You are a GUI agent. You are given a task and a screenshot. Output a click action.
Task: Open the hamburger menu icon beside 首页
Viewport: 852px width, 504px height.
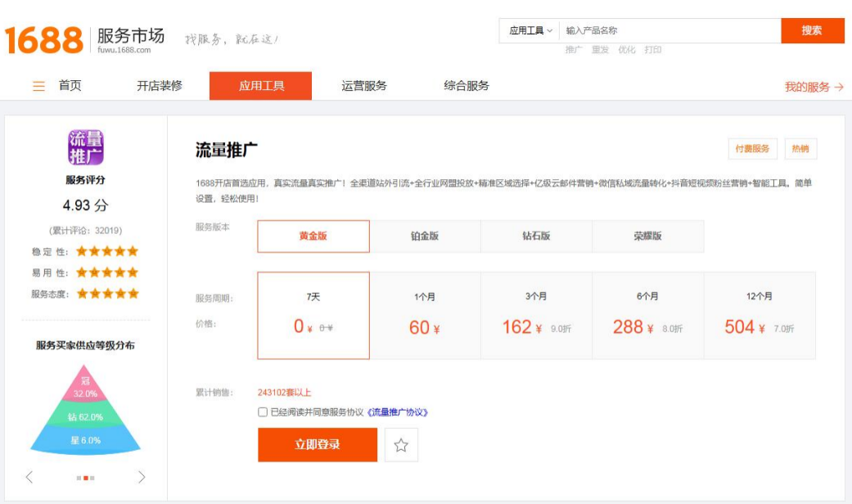[x=38, y=86]
